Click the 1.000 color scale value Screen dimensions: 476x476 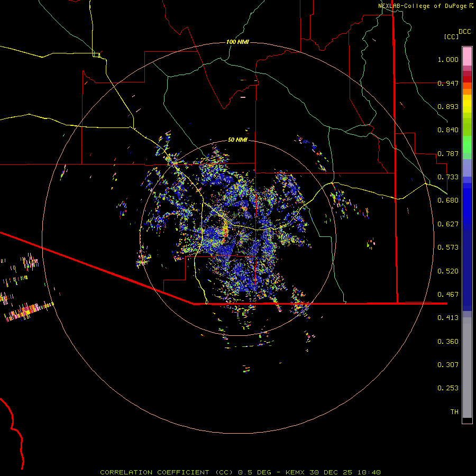(x=448, y=59)
